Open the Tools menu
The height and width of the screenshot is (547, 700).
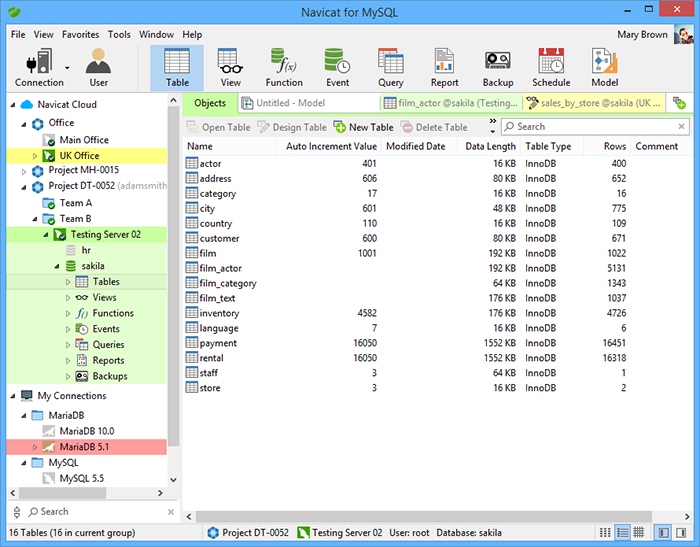tap(119, 34)
